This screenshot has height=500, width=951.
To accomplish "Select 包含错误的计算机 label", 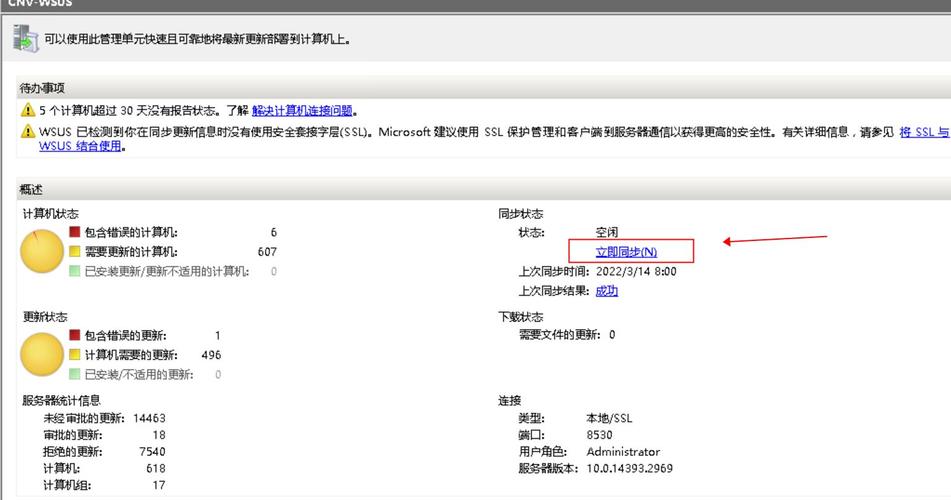I will tap(131, 232).
